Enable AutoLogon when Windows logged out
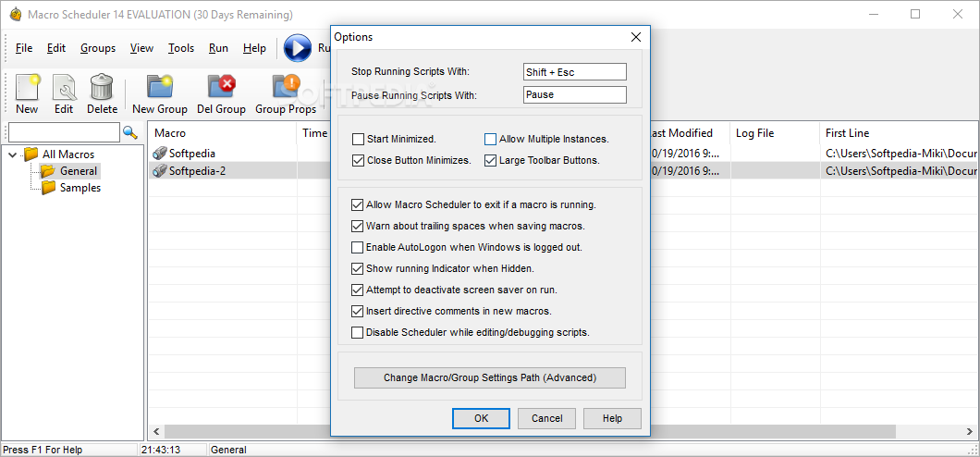This screenshot has height=457, width=980. point(358,247)
